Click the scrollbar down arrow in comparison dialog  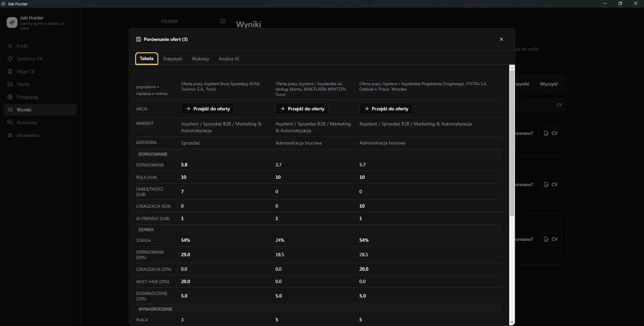pos(512,322)
